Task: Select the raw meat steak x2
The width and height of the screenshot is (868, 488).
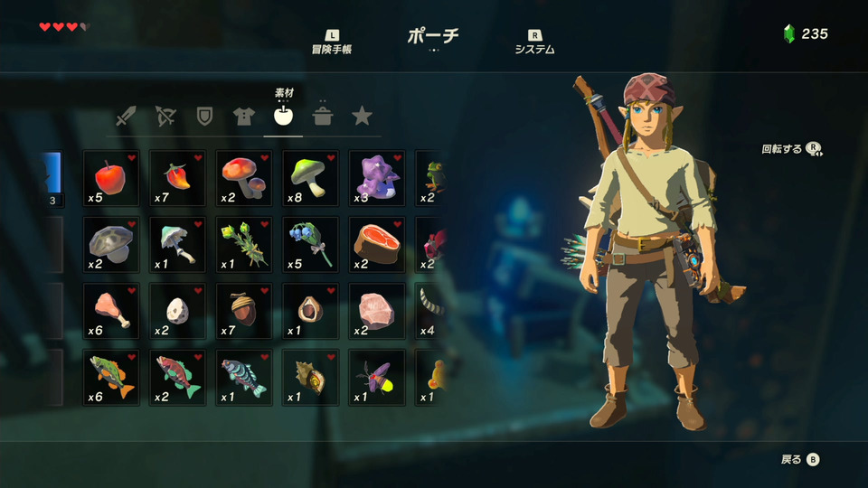Action: click(x=376, y=245)
